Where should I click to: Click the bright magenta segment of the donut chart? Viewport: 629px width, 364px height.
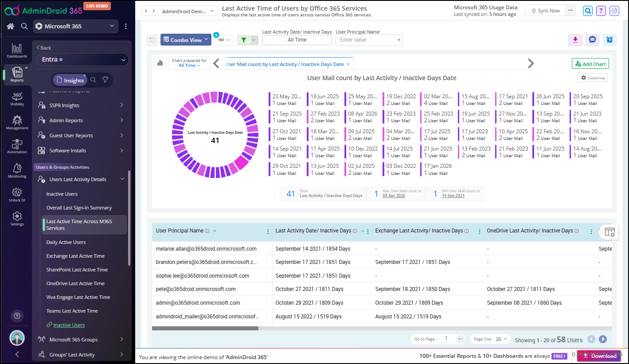point(242,163)
